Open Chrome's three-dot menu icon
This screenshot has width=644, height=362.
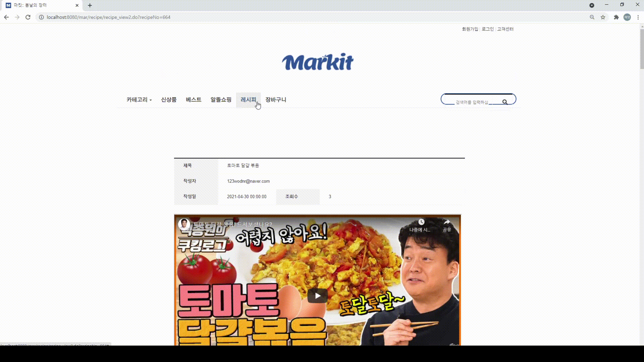(x=638, y=17)
